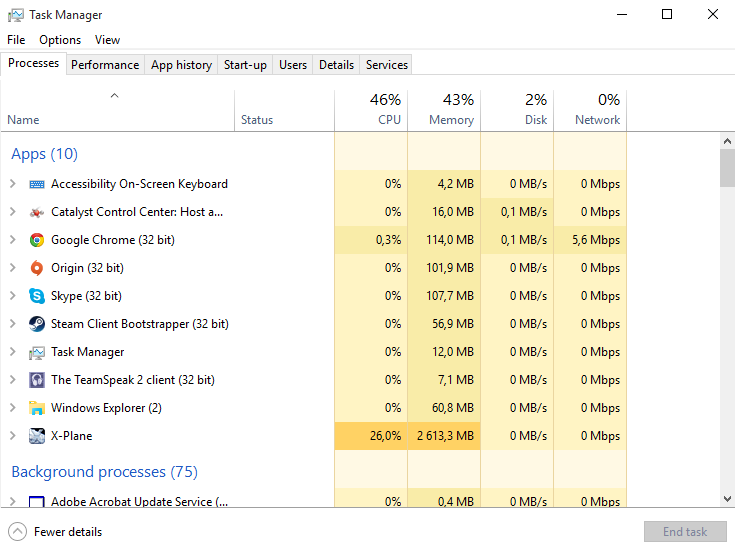Click the Adobe Acrobat Update Service icon
This screenshot has width=735, height=556.
tap(37, 501)
